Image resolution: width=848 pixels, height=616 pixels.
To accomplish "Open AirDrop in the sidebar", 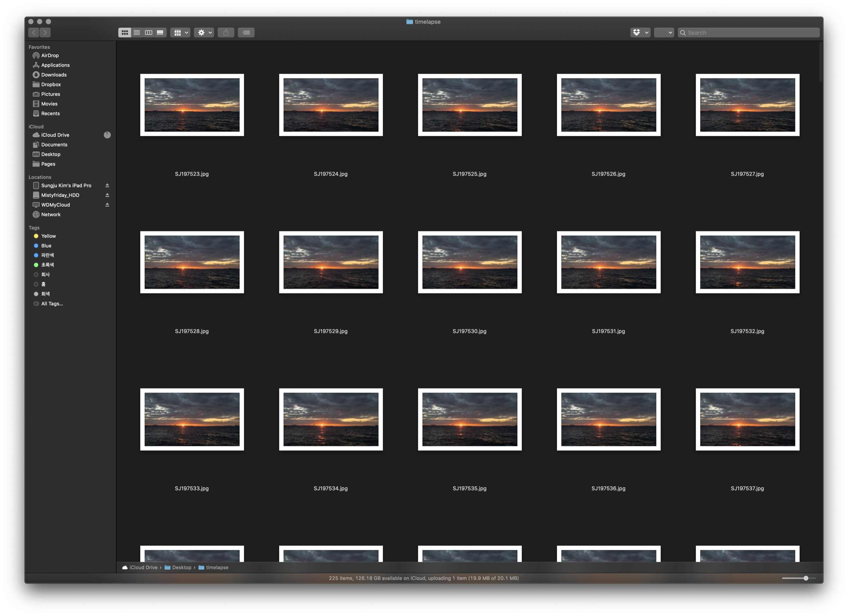I will (50, 55).
